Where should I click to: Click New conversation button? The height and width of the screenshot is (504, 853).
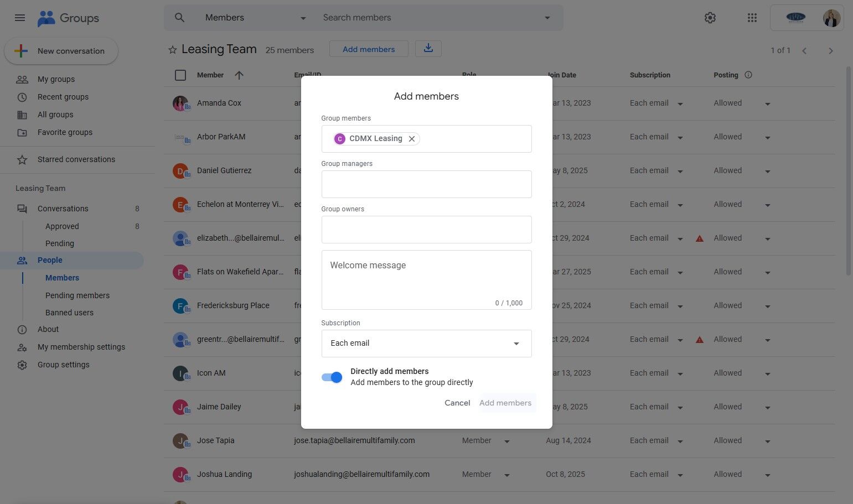pos(61,51)
